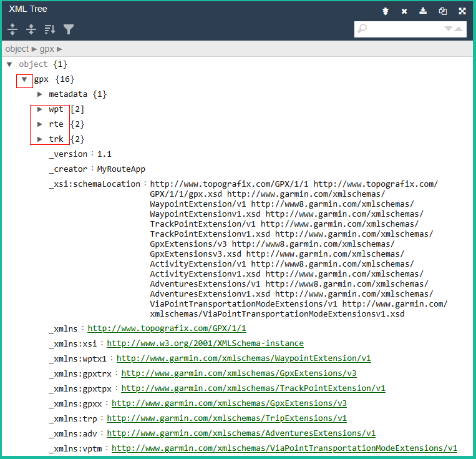This screenshot has height=459, width=476.
Task: Click the copy icon in title bar
Action: [442, 11]
